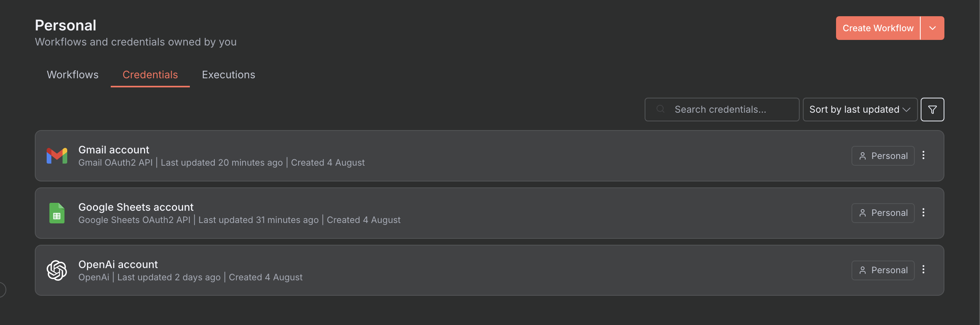Open the Gmail account three-dot menu

923,155
